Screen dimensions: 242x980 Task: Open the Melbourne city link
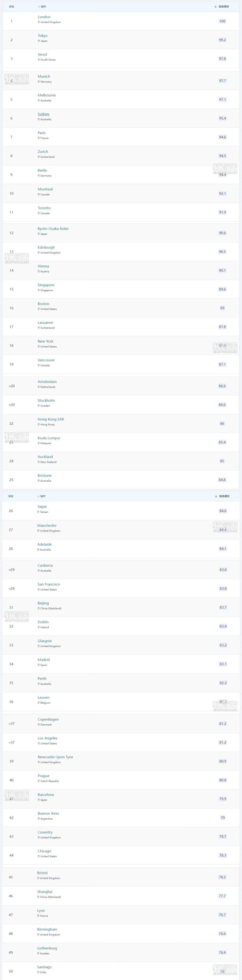pyautogui.click(x=47, y=95)
